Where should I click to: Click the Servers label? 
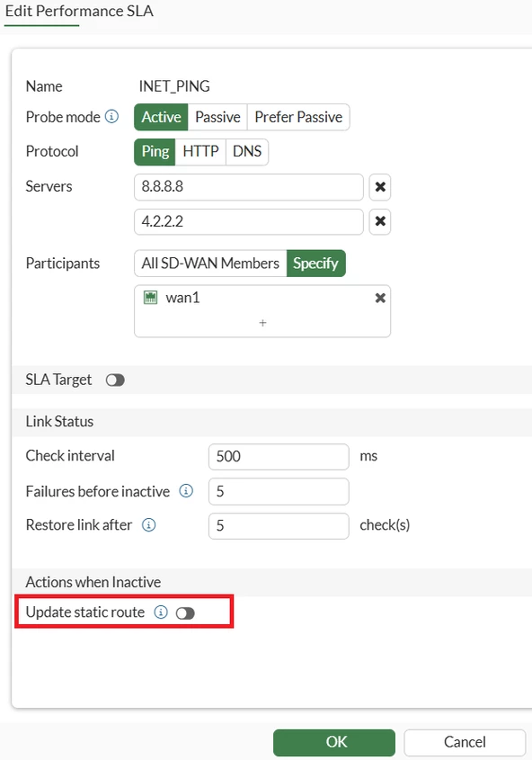49,186
